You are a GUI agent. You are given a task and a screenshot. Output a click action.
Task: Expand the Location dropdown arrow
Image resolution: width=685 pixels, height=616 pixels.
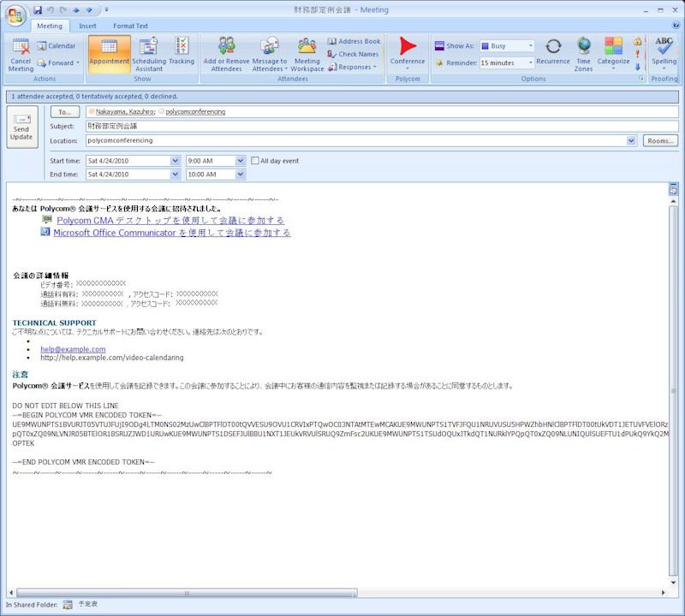(631, 140)
